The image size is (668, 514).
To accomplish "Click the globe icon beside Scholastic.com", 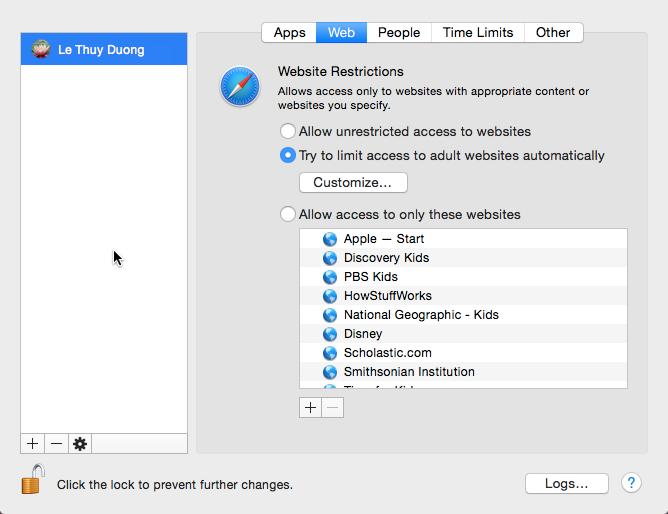I will [330, 353].
